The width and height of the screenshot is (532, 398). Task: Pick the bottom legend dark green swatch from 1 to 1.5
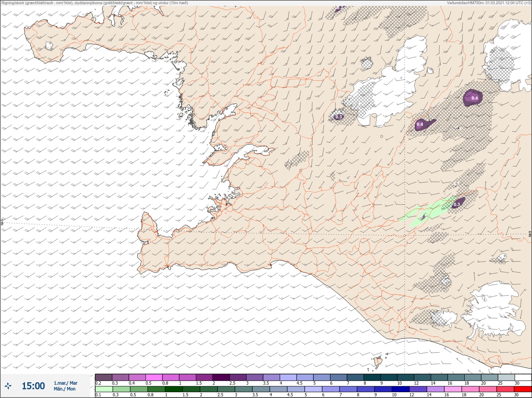coord(174,389)
